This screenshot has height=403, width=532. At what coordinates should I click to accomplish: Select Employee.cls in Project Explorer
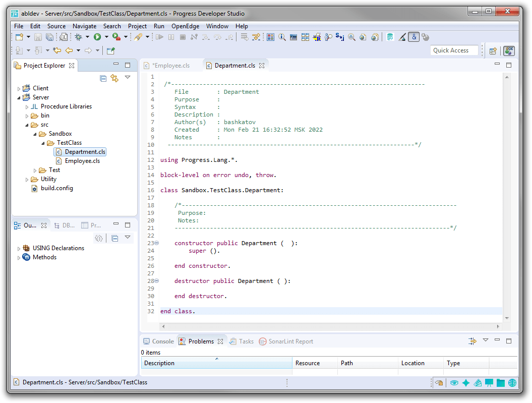78,161
